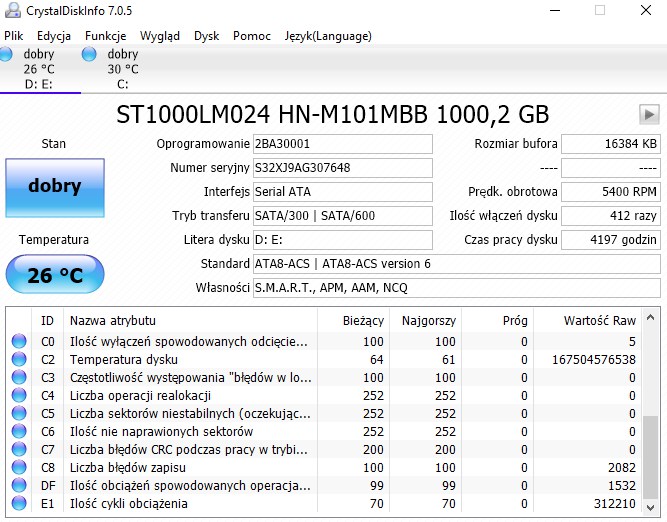Open the Plik menu

(x=13, y=36)
